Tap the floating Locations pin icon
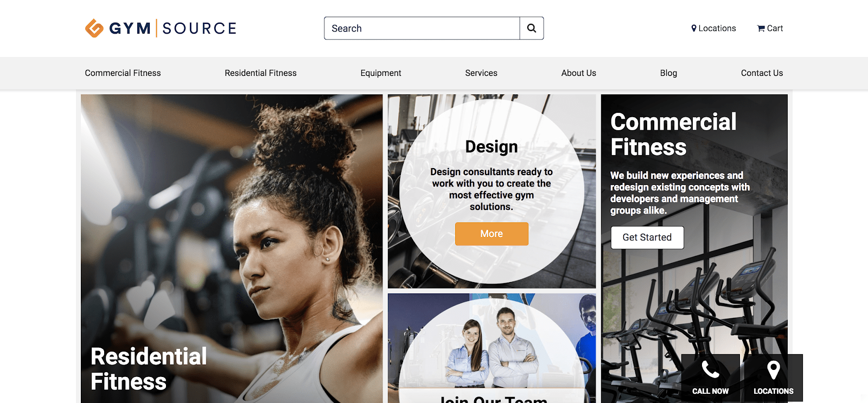This screenshot has height=403, width=868. pos(774,370)
